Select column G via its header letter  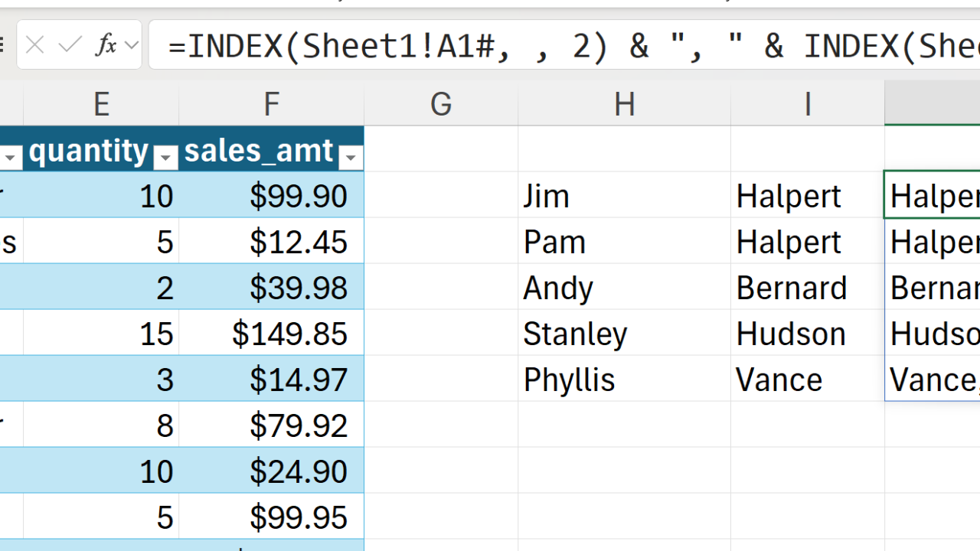pos(441,104)
